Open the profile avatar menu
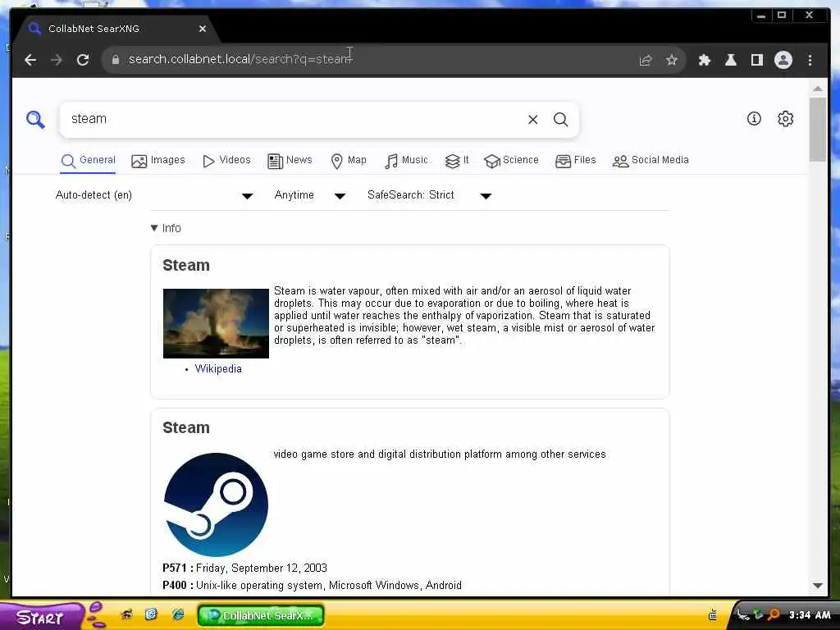Viewport: 840px width, 630px height. pos(783,60)
